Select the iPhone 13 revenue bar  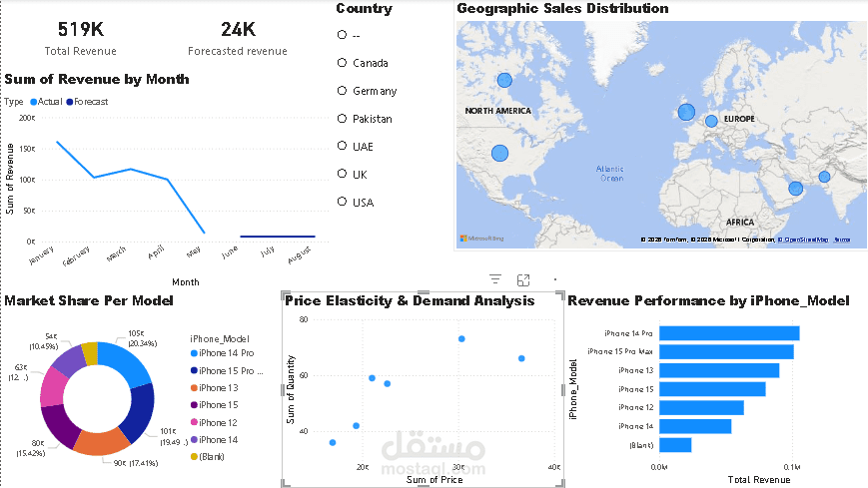(x=719, y=370)
